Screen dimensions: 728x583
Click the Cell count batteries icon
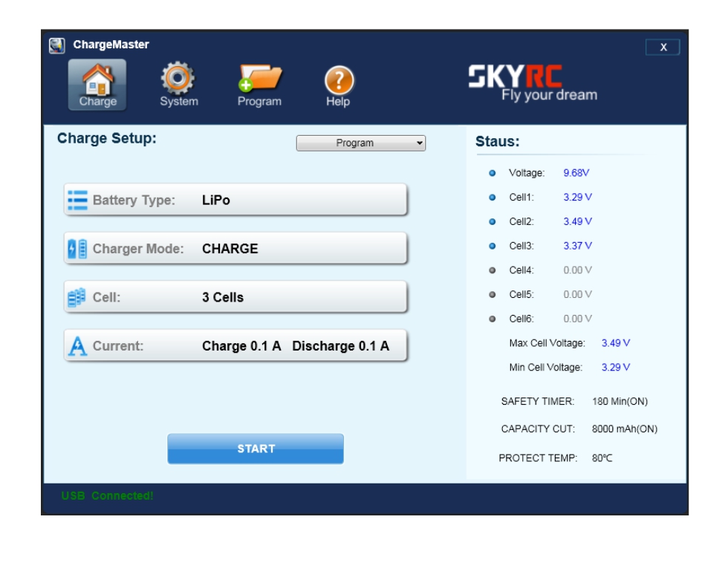click(77, 298)
